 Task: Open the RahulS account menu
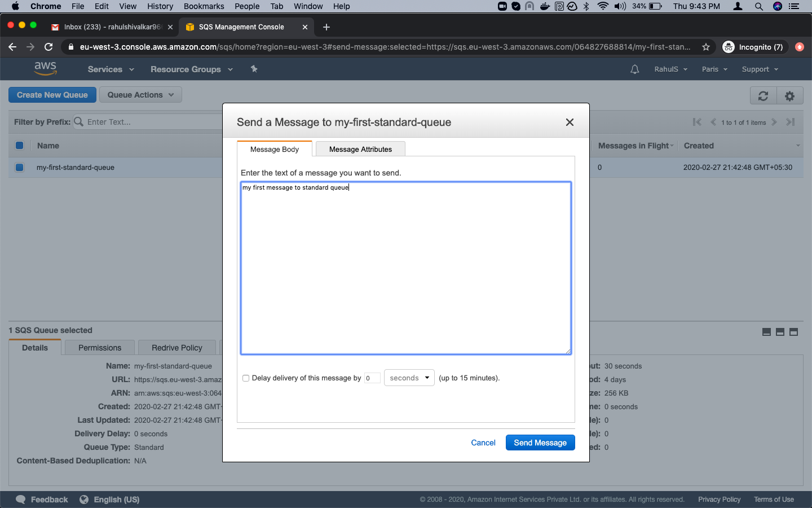[670, 69]
